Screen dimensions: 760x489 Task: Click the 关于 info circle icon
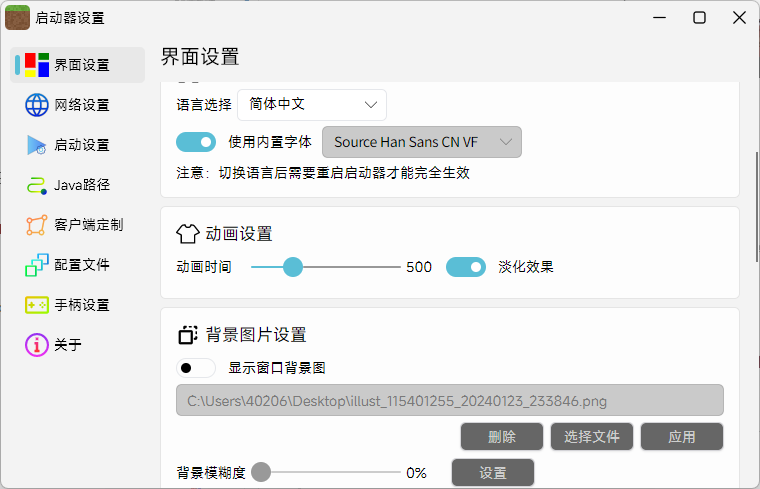[x=37, y=345]
